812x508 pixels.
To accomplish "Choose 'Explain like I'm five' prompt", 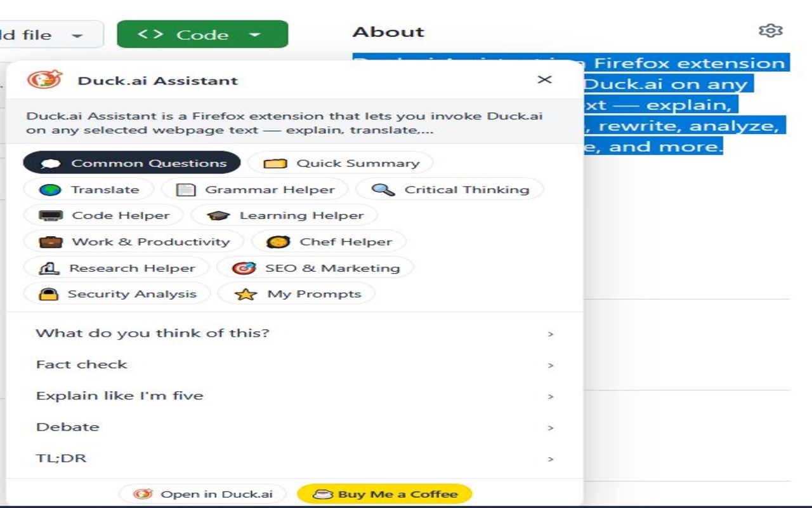I will point(295,396).
